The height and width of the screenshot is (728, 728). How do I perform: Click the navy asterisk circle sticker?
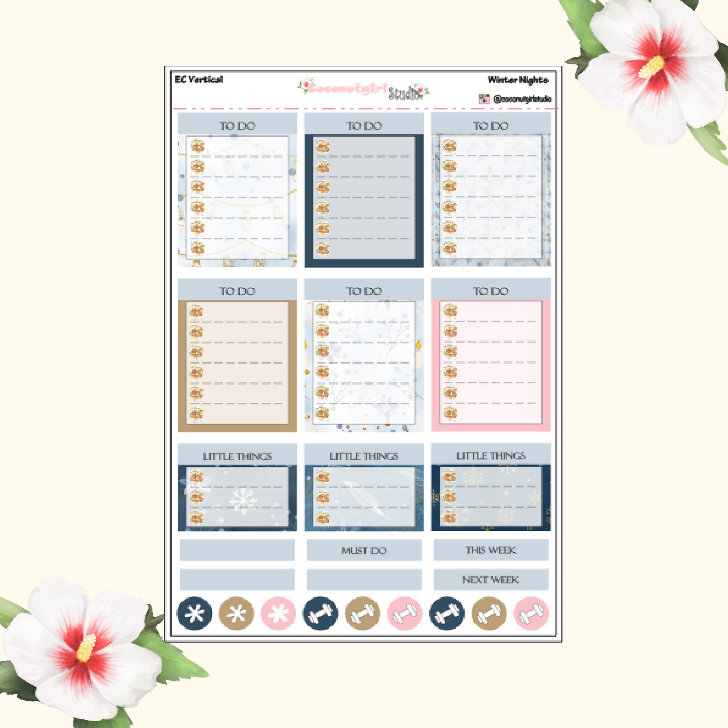(195, 614)
